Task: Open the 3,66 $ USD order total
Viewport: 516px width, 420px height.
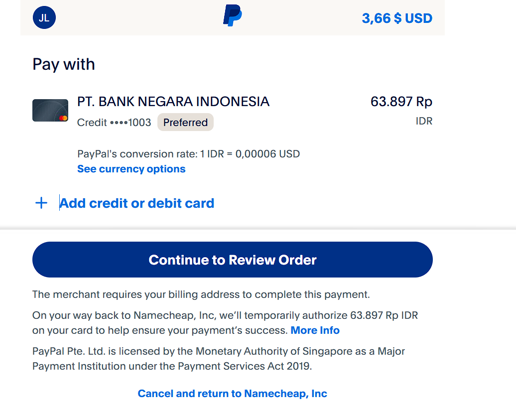Action: click(397, 18)
